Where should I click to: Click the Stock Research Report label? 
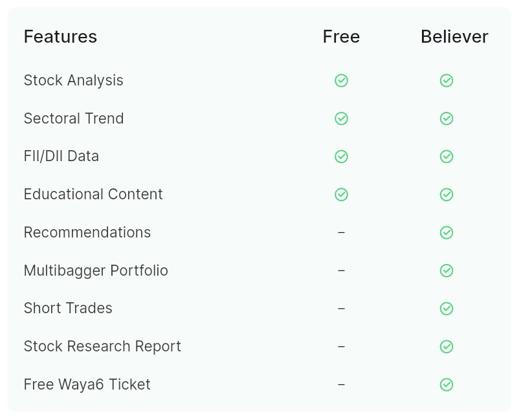point(102,347)
